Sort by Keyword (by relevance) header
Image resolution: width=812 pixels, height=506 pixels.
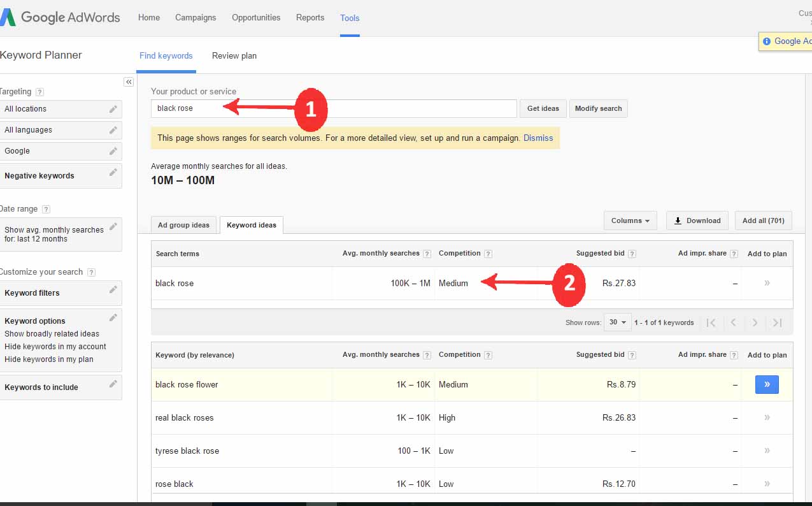pyautogui.click(x=195, y=355)
